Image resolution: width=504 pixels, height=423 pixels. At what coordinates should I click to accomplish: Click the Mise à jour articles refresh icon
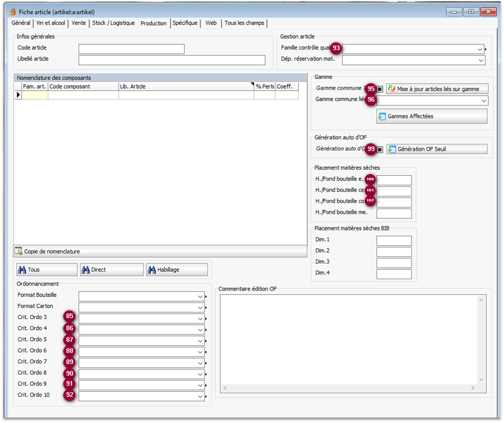tap(392, 89)
